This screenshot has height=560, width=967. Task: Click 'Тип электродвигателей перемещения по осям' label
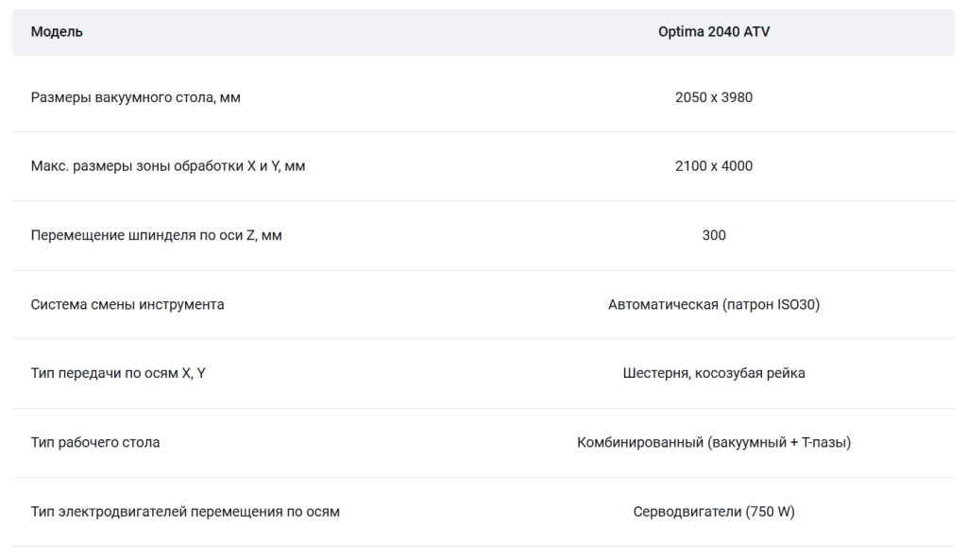click(185, 512)
